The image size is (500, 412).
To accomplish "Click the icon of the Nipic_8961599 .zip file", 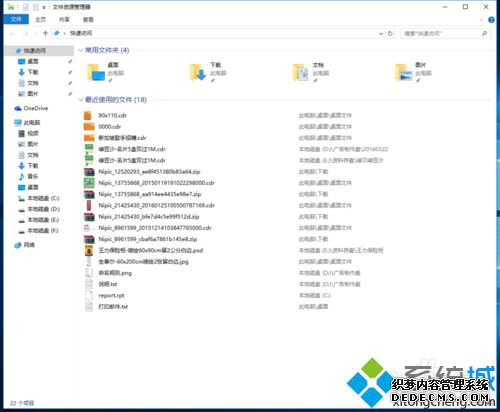I will (89, 239).
